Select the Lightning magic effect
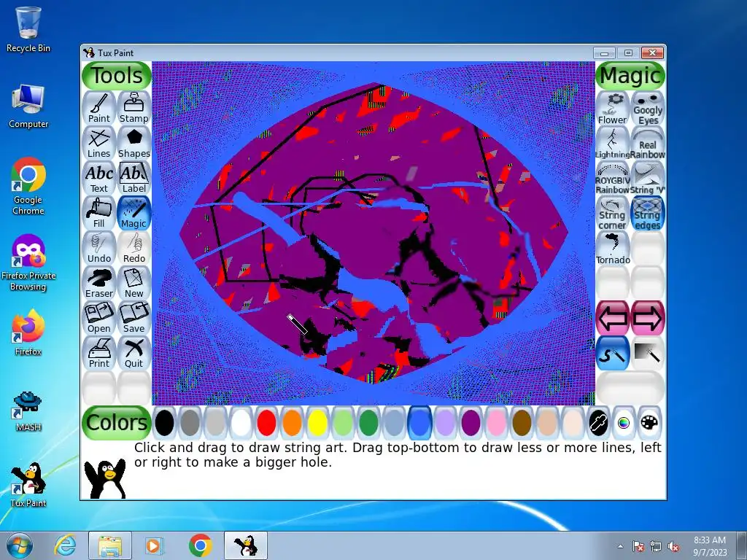This screenshot has height=560, width=747. click(613, 143)
